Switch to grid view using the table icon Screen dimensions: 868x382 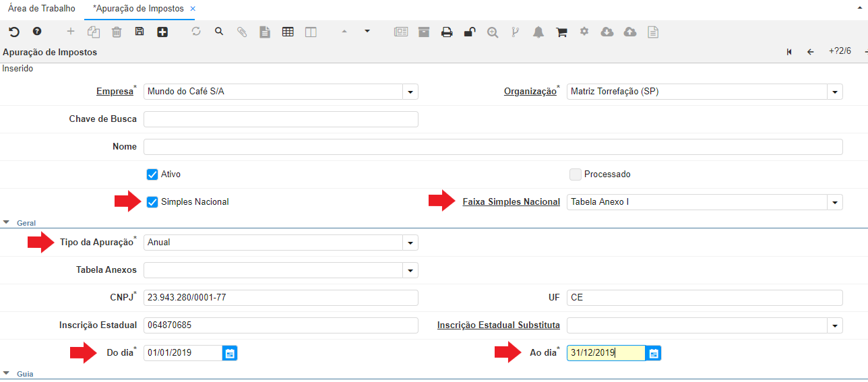click(288, 32)
